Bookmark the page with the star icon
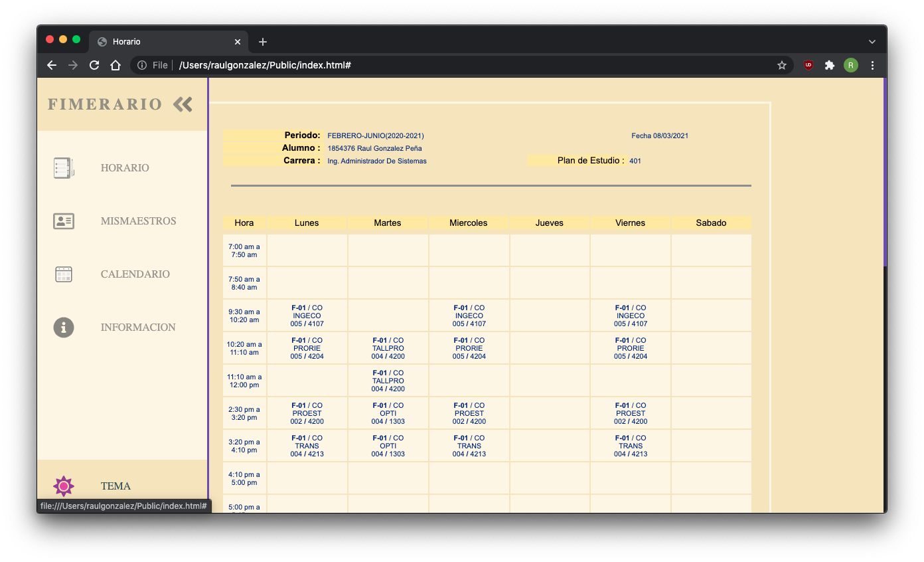Screen dimensions: 924x562 tap(782, 65)
